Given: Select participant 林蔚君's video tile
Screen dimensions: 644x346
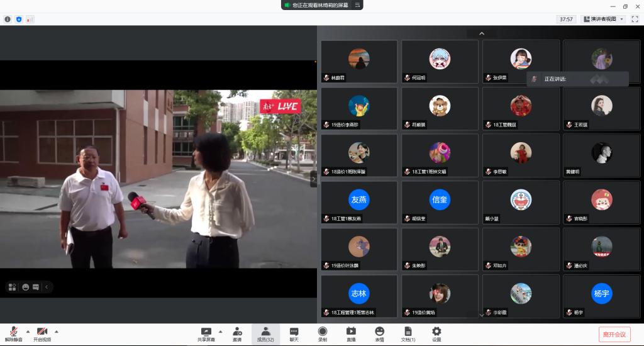Looking at the screenshot, I should point(359,62).
